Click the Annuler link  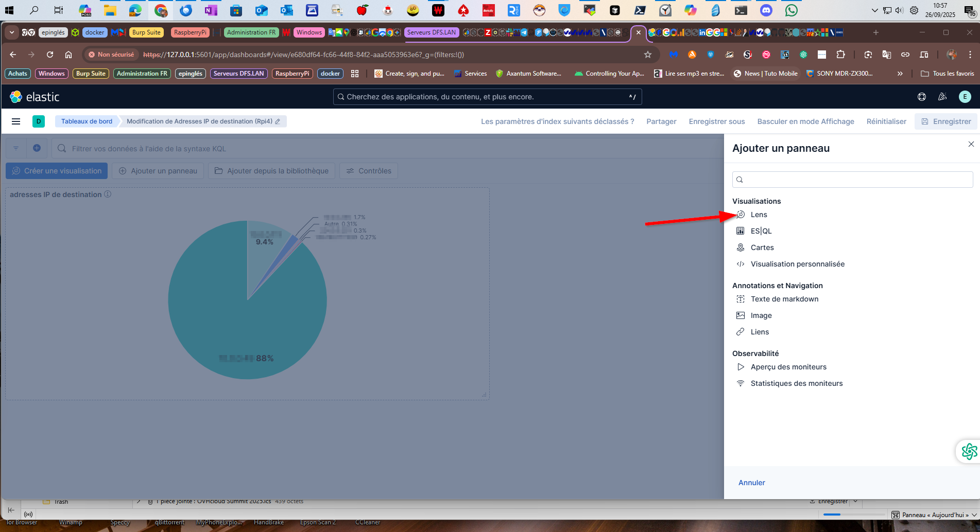pyautogui.click(x=751, y=483)
